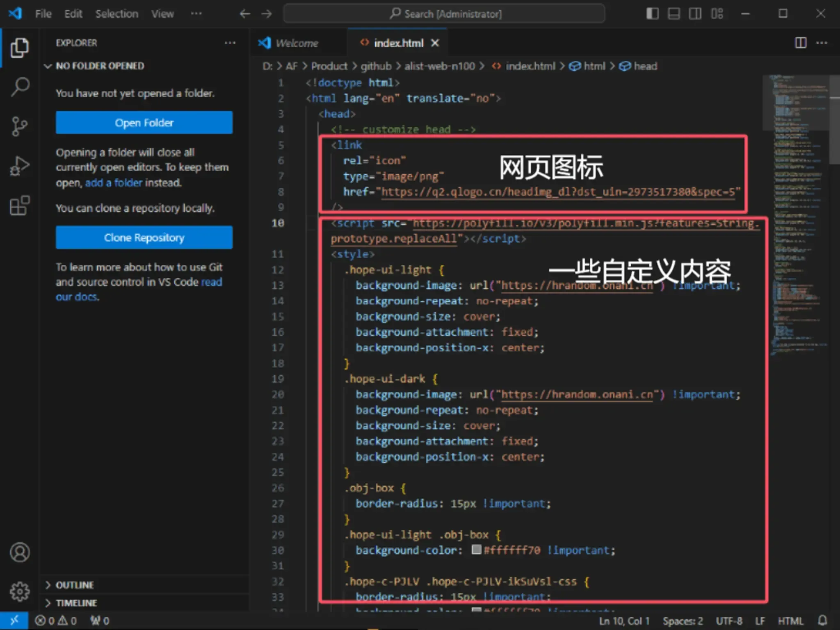The width and height of the screenshot is (840, 630).
Task: Toggle primary side bar visibility
Action: (x=652, y=14)
